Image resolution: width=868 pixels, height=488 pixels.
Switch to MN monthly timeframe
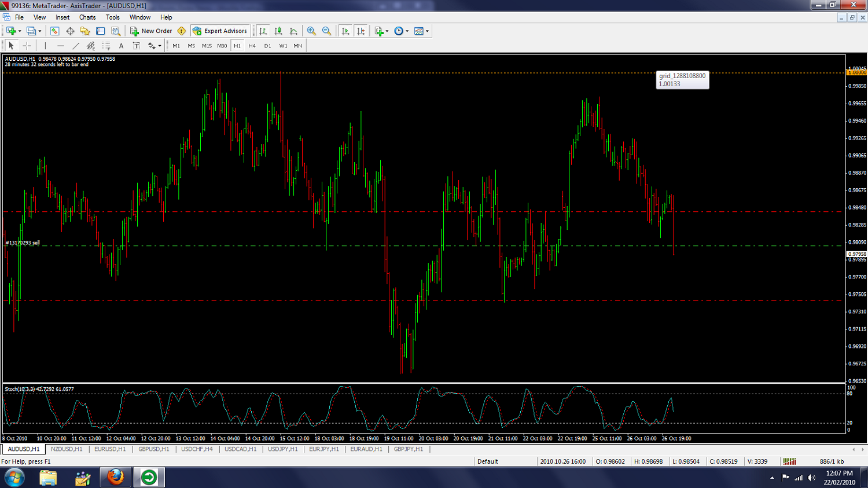[297, 46]
